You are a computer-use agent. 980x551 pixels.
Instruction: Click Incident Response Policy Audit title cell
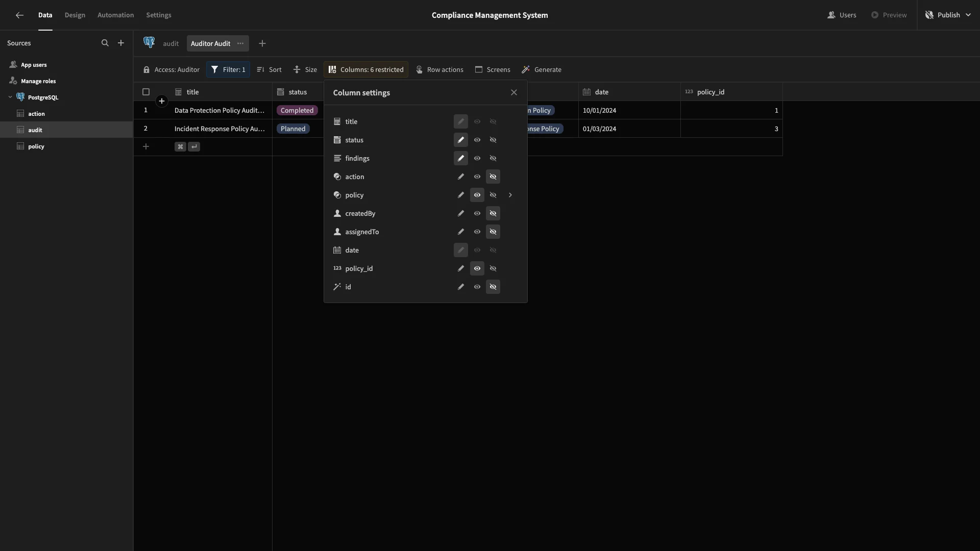(220, 129)
